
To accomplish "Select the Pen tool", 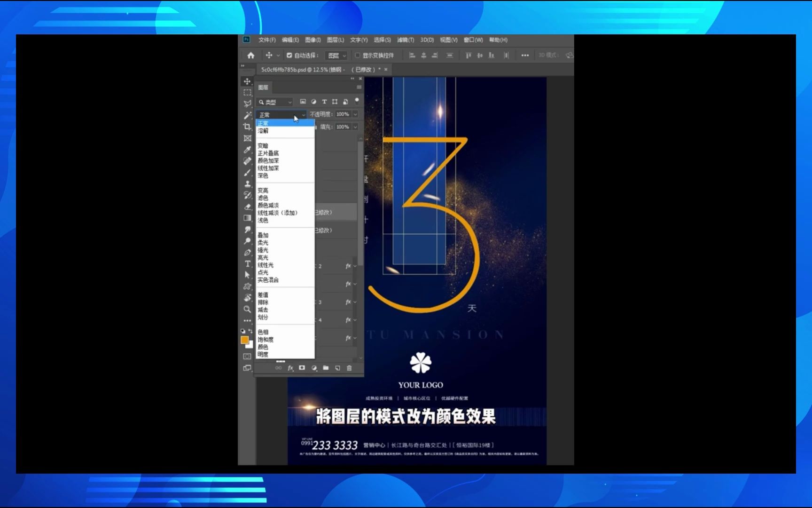I will (x=247, y=253).
